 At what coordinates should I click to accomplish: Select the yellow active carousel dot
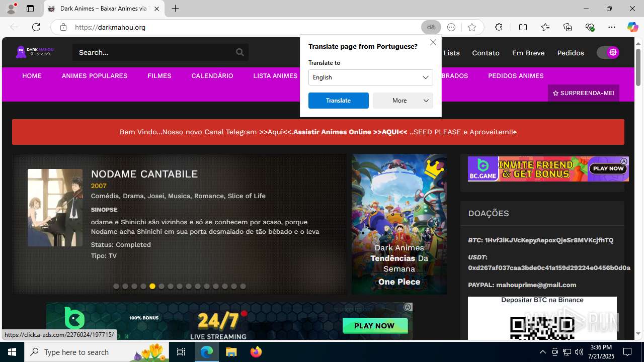152,286
